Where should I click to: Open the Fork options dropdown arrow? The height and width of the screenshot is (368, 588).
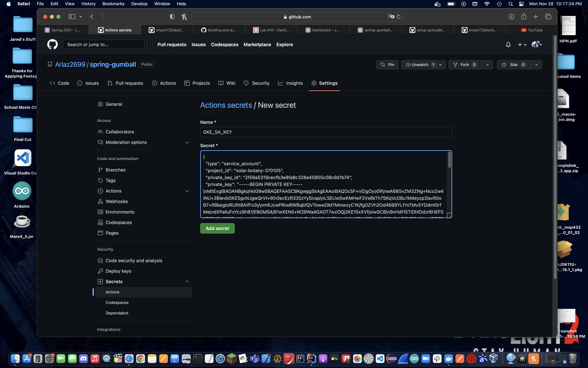[487, 65]
